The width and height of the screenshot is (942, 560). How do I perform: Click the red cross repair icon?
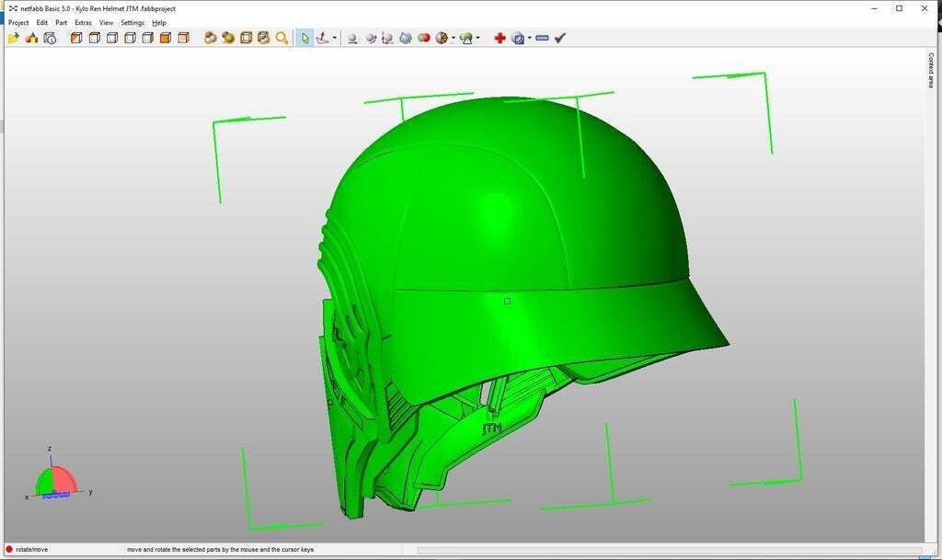coord(500,38)
